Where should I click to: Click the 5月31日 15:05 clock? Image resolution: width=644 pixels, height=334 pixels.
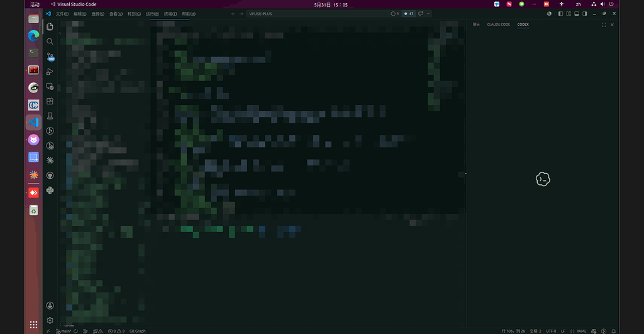click(x=331, y=4)
